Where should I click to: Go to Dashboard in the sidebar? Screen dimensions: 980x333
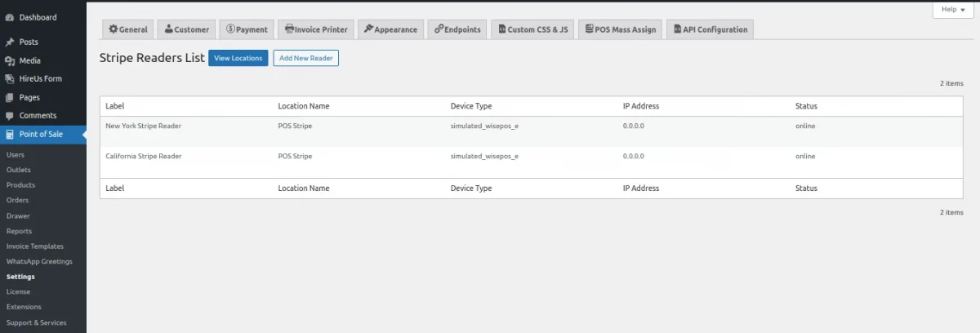[43, 17]
